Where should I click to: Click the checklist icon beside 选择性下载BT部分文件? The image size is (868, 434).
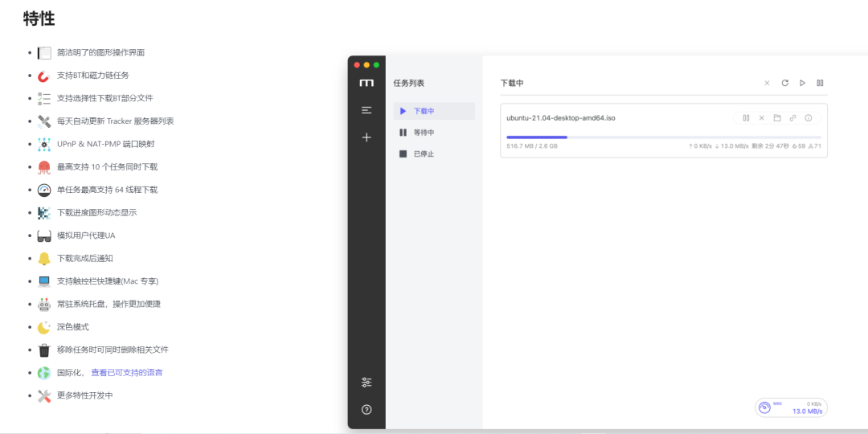click(x=44, y=99)
